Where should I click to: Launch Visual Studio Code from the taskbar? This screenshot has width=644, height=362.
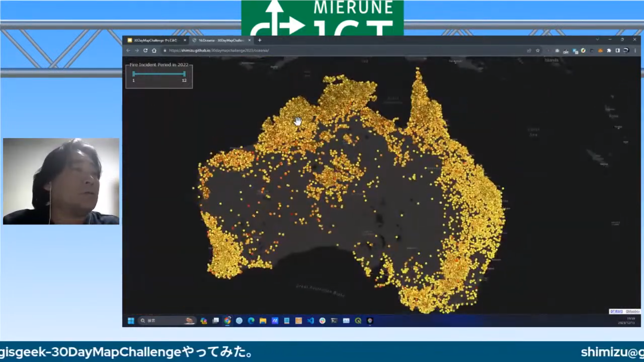(x=311, y=321)
